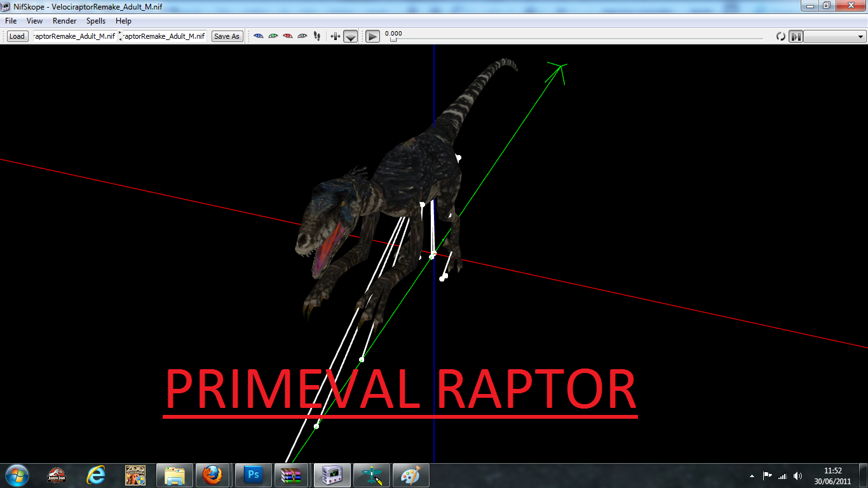Image resolution: width=868 pixels, height=488 pixels.
Task: Open the Render menu
Action: [x=64, y=20]
